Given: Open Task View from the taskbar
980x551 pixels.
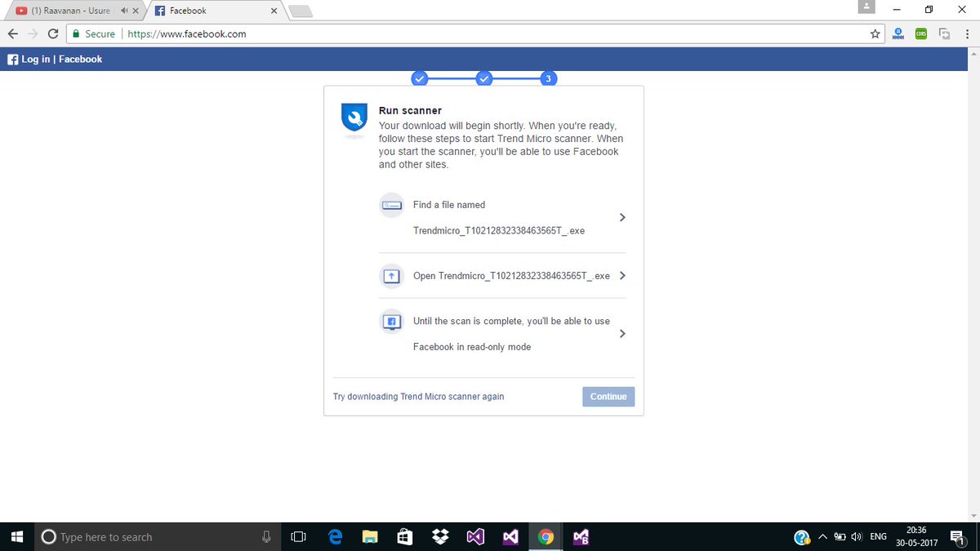Looking at the screenshot, I should click(299, 537).
